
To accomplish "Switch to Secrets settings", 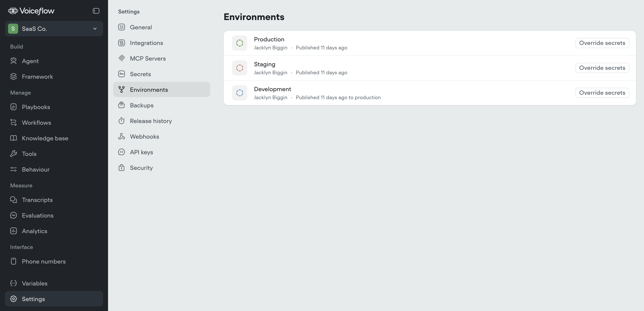I will click(x=140, y=74).
